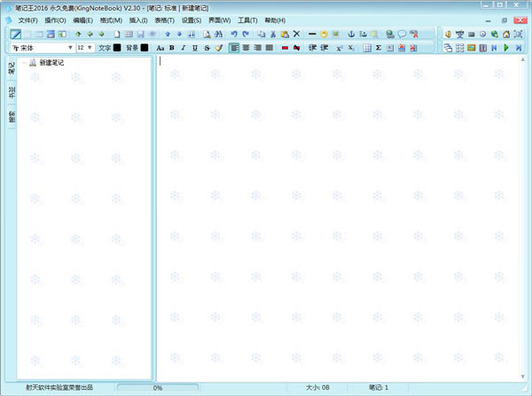Click the 0% progress bar in status bar

(158, 387)
